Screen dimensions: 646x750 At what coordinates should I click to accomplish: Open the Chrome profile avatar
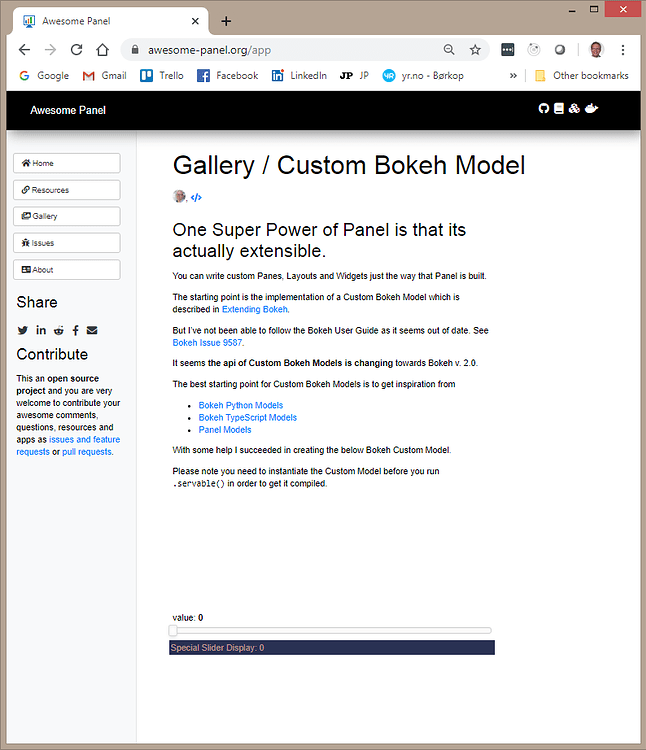596,50
